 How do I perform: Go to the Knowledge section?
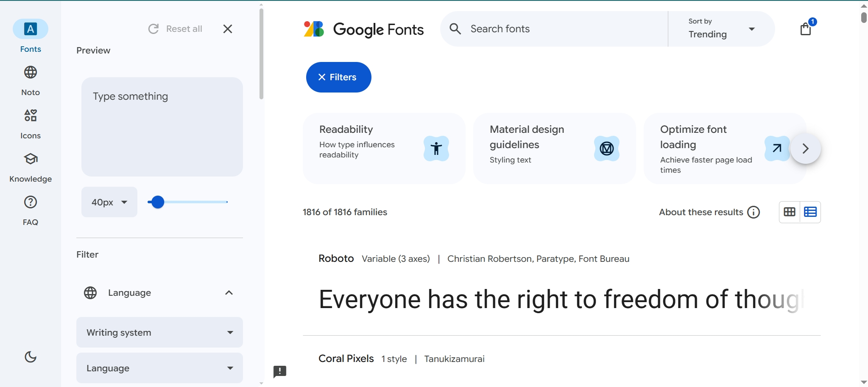[x=31, y=167]
